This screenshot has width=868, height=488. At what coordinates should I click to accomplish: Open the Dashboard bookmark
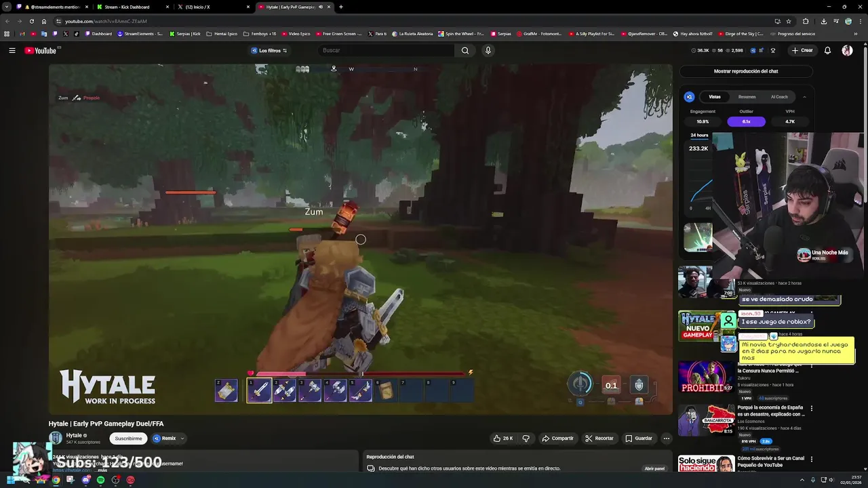click(98, 33)
